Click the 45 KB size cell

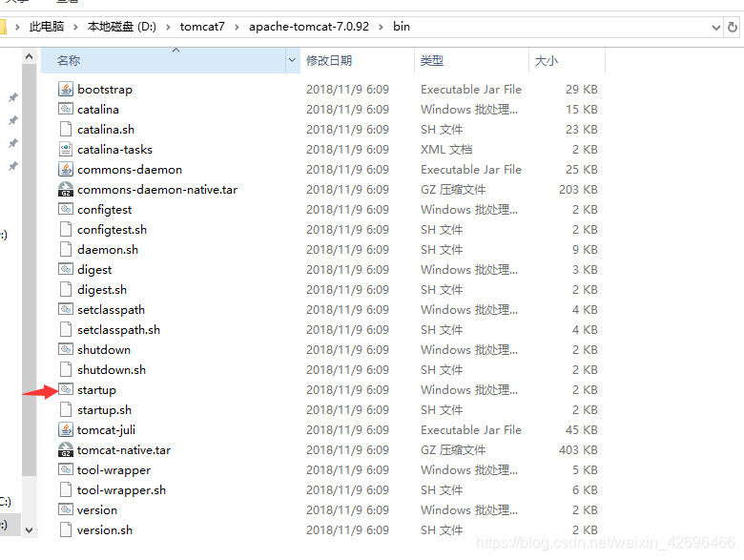tap(581, 429)
